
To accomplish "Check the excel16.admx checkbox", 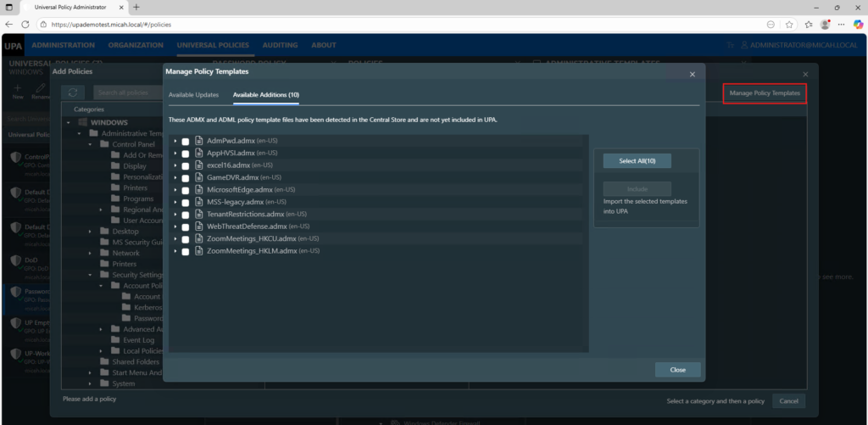I will pyautogui.click(x=186, y=165).
